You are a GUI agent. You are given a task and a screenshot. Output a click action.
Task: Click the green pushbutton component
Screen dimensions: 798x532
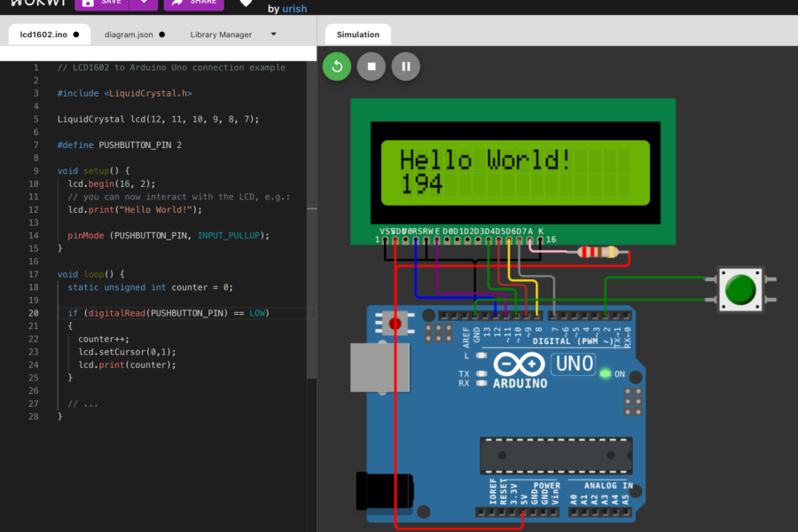(x=740, y=289)
